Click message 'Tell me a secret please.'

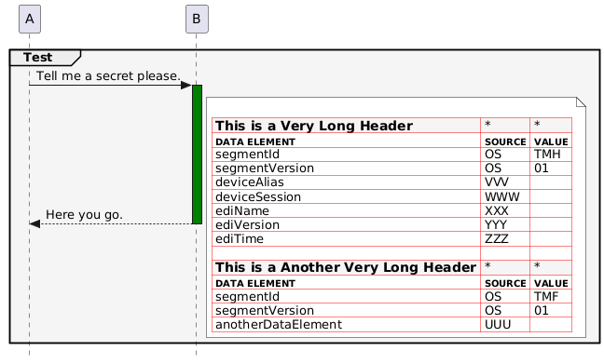[108, 75]
